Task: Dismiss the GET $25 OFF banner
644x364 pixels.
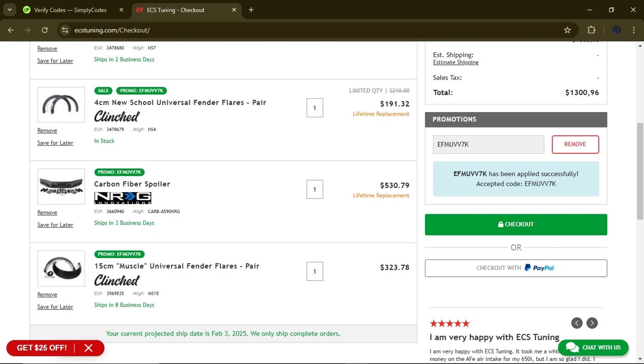Action: coord(88,348)
